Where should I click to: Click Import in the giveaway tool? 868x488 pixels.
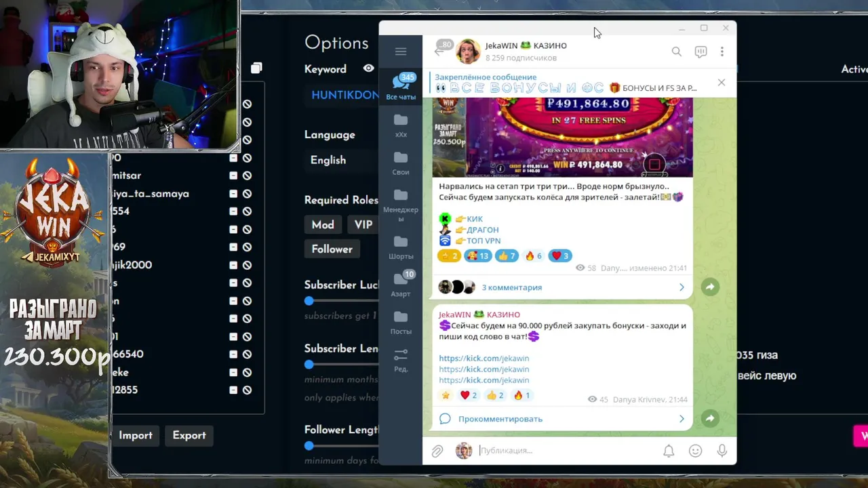[136, 435]
